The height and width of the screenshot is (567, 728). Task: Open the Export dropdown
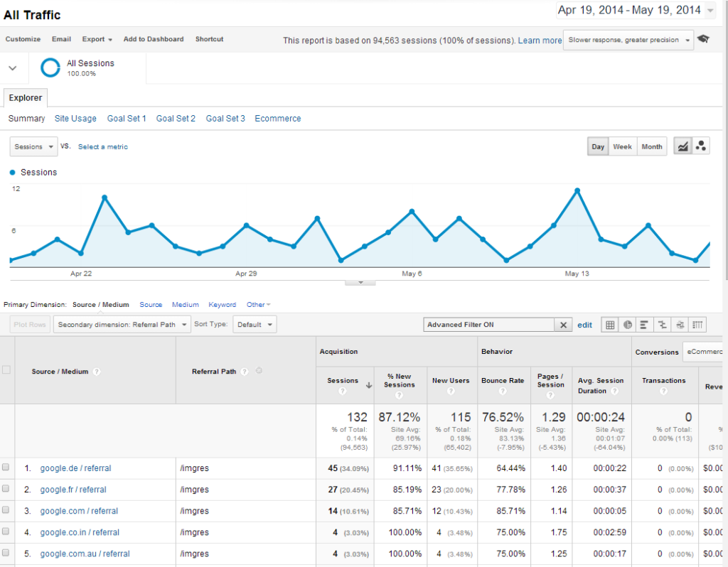[97, 40]
